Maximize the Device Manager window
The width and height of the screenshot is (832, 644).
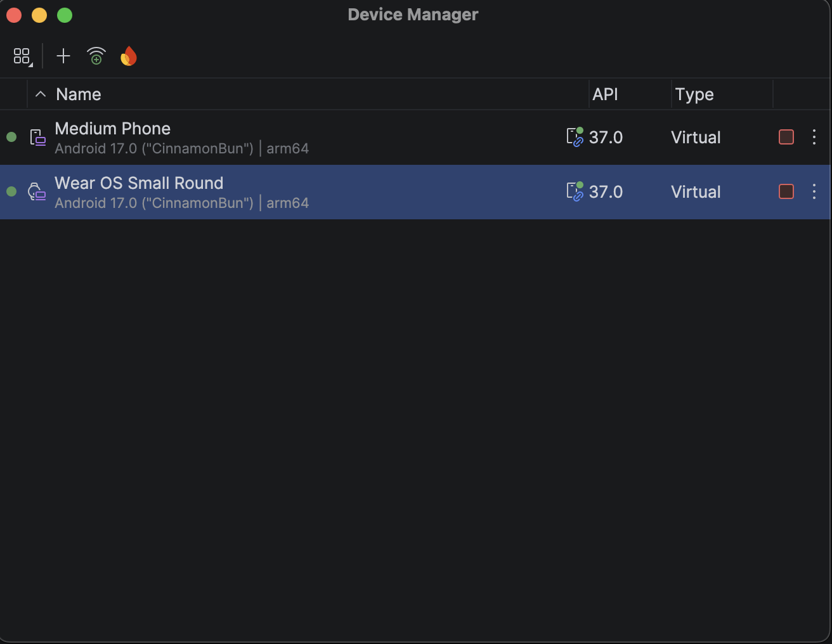click(65, 15)
